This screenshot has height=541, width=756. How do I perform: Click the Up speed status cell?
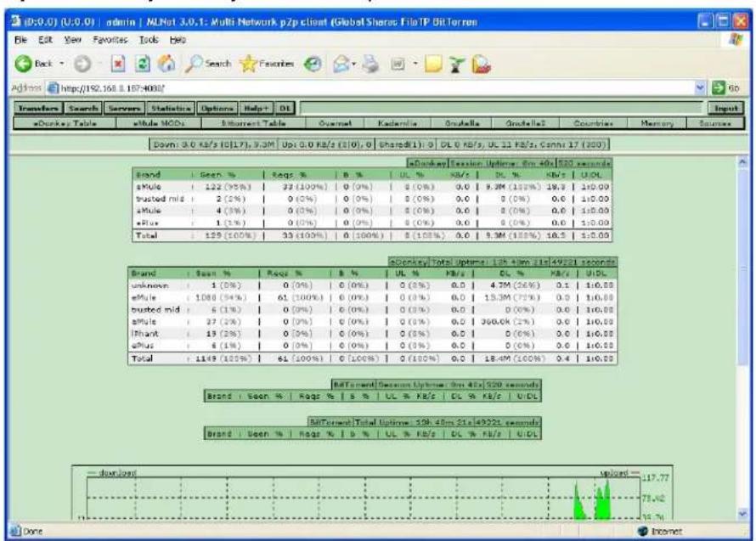(327, 144)
